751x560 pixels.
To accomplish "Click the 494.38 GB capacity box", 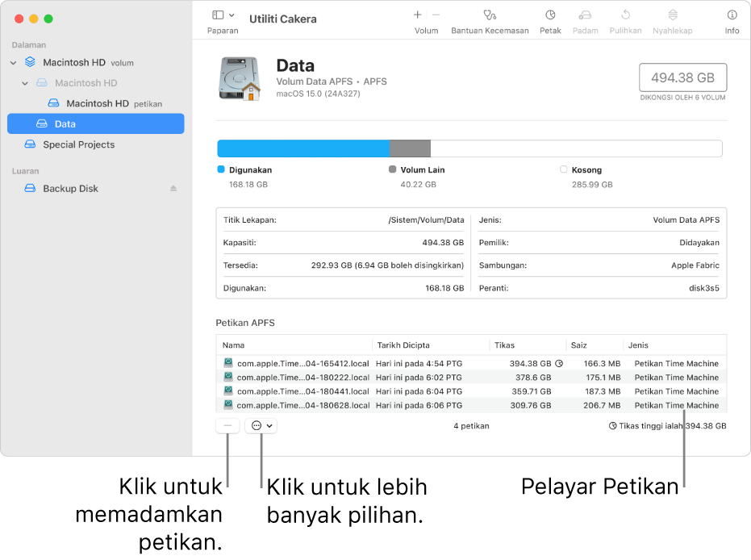I will point(682,77).
